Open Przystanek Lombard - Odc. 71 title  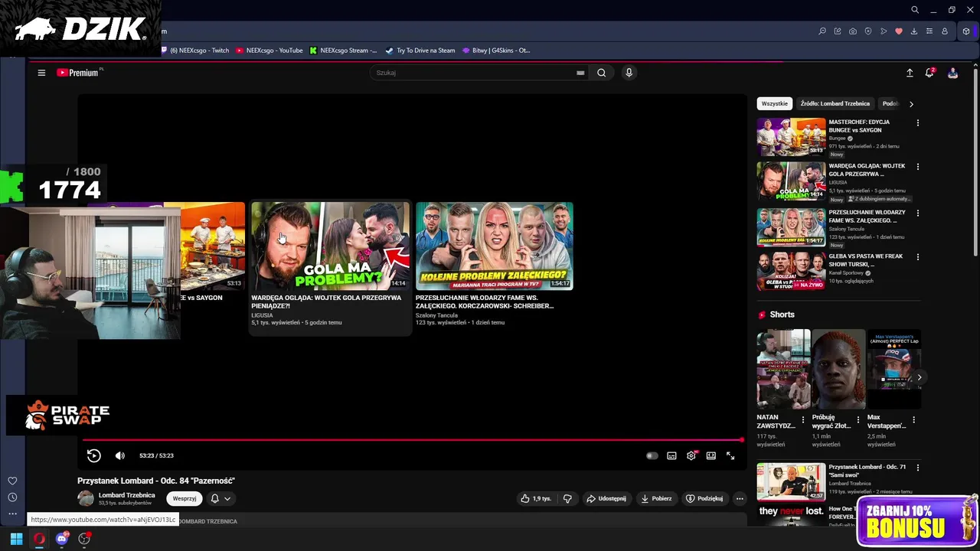(x=867, y=471)
